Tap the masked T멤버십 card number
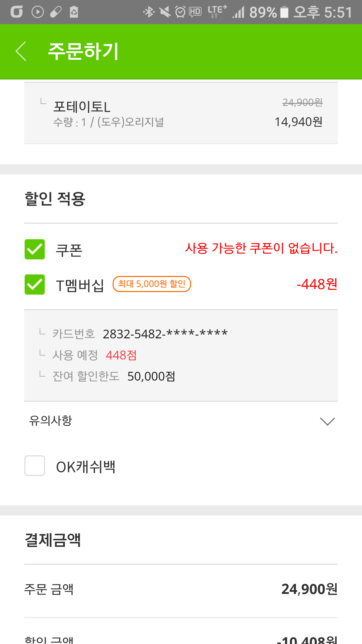The height and width of the screenshot is (644, 362). tap(165, 334)
